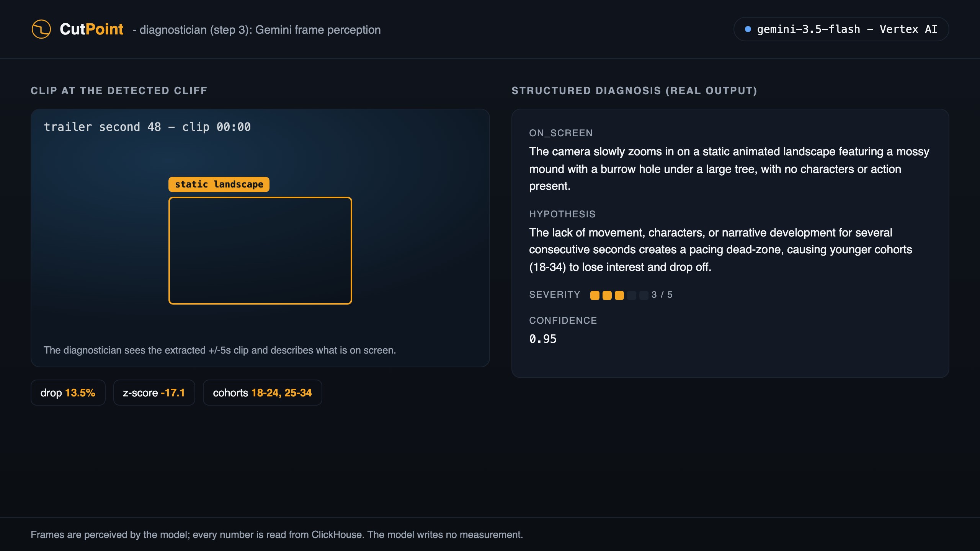Click the drop 13.5% chip
980x551 pixels.
(x=68, y=393)
